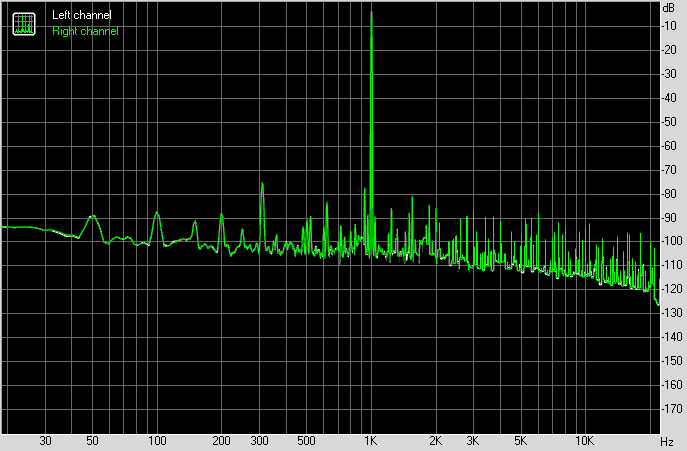The height and width of the screenshot is (451, 687).
Task: Click the '2K' frequency axis label
Action: point(435,441)
